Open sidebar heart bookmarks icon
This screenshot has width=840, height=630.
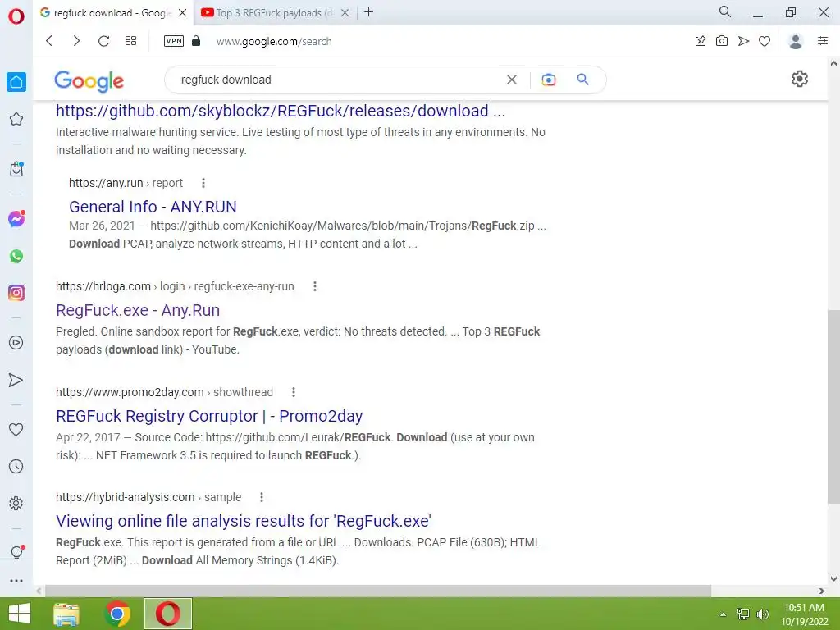(16, 429)
